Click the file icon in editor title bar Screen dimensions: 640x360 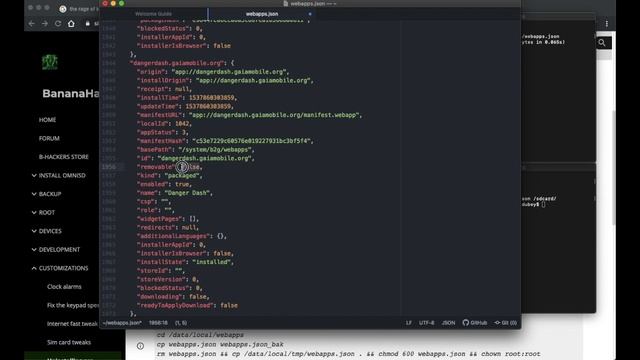(286, 4)
